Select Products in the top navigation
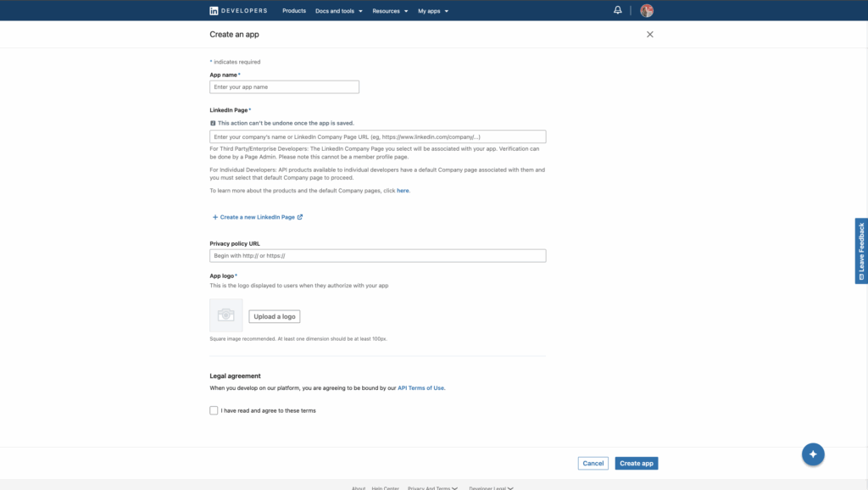This screenshot has width=868, height=490. 293,10
